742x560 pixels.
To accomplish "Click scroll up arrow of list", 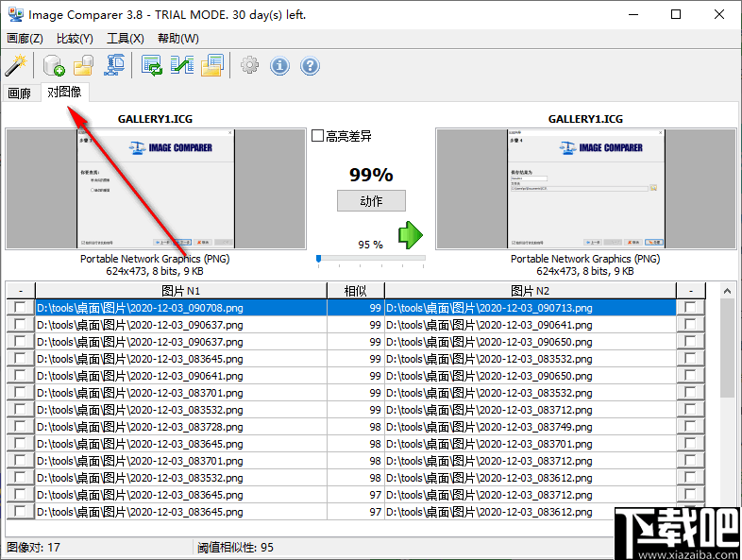I will tap(727, 291).
